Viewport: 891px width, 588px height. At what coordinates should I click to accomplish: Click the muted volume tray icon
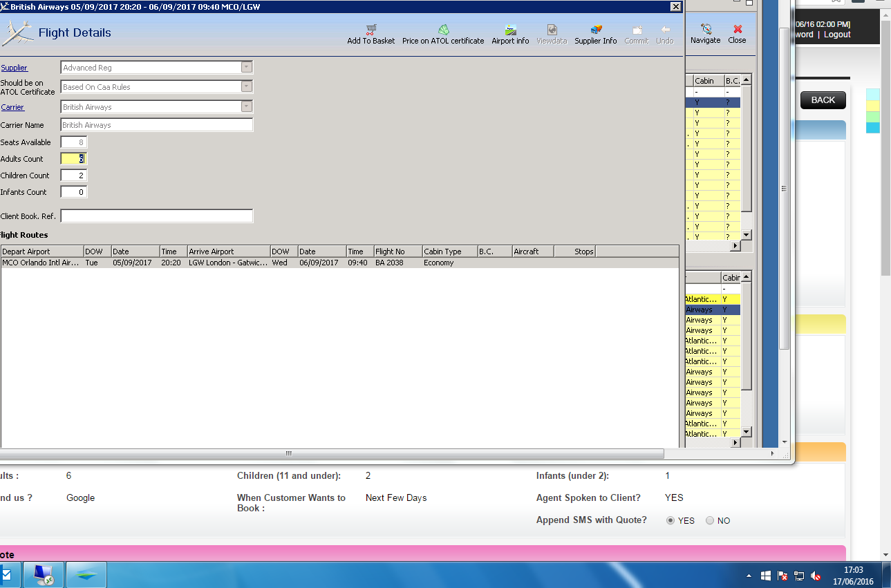(816, 575)
